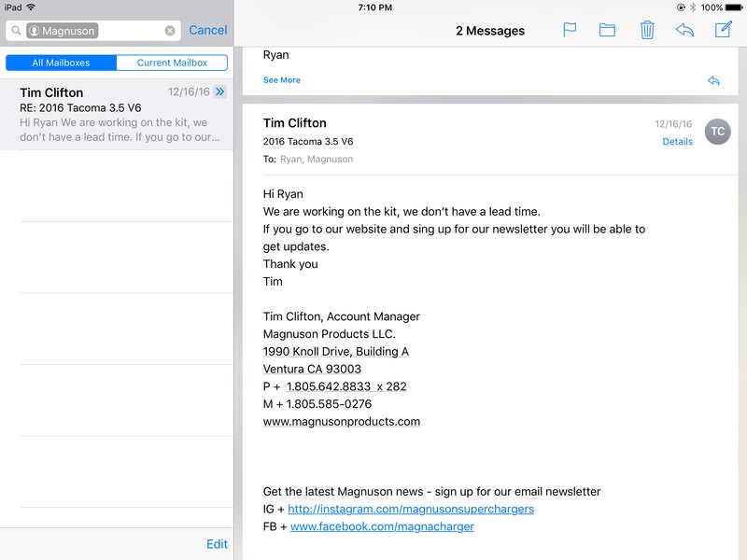Tap the Magnuson search token

coord(63,31)
